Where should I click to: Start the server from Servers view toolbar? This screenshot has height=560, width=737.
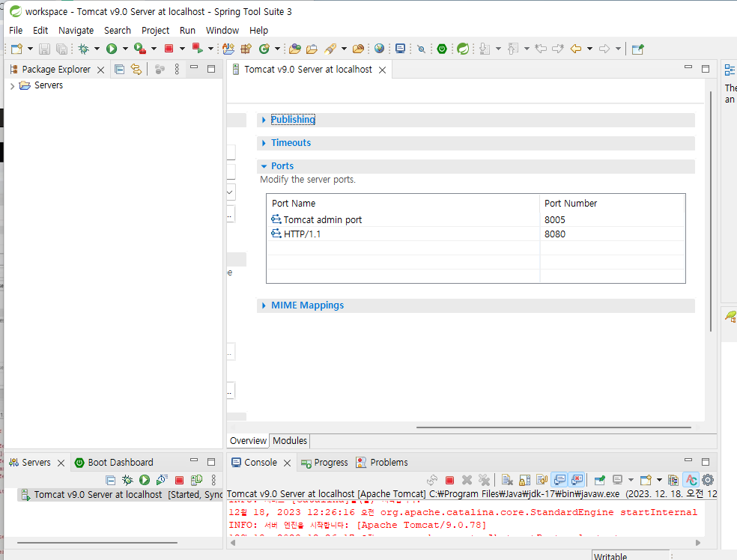click(x=145, y=480)
